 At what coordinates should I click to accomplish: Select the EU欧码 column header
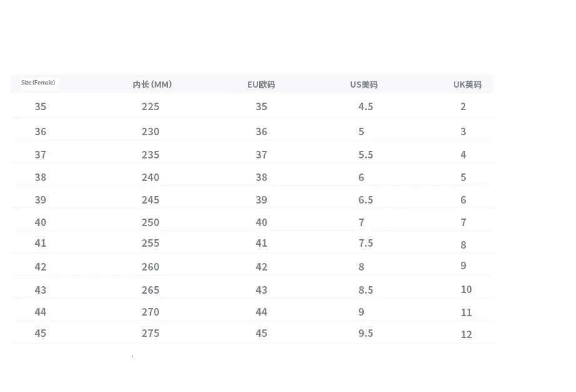[x=261, y=85]
